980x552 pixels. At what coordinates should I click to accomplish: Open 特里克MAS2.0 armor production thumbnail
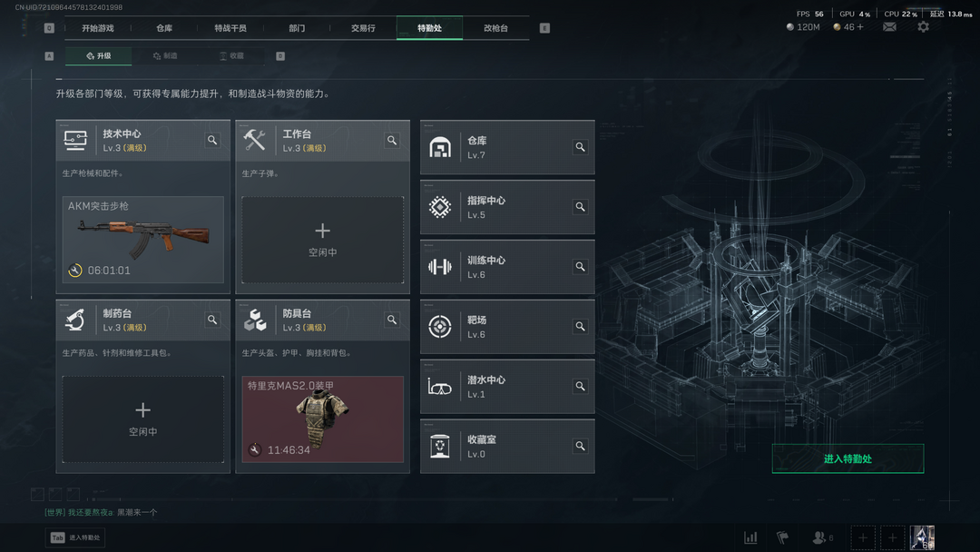pos(322,419)
